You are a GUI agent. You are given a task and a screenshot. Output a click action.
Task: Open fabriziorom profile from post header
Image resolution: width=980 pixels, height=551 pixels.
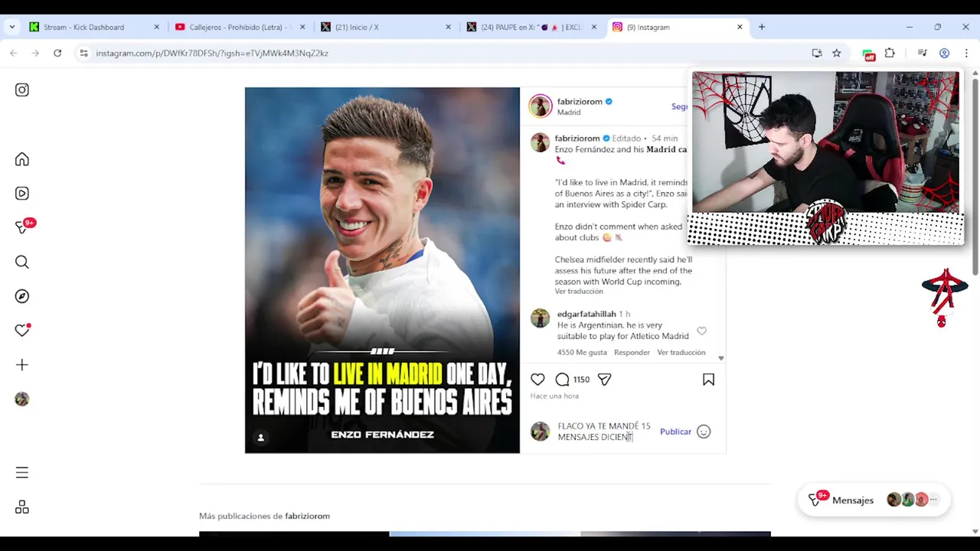click(580, 102)
